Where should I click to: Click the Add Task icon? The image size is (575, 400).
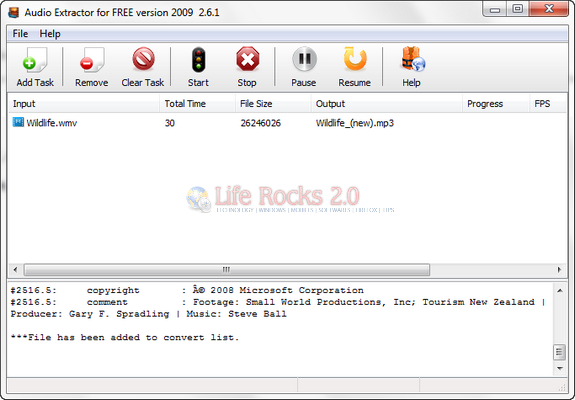click(35, 59)
